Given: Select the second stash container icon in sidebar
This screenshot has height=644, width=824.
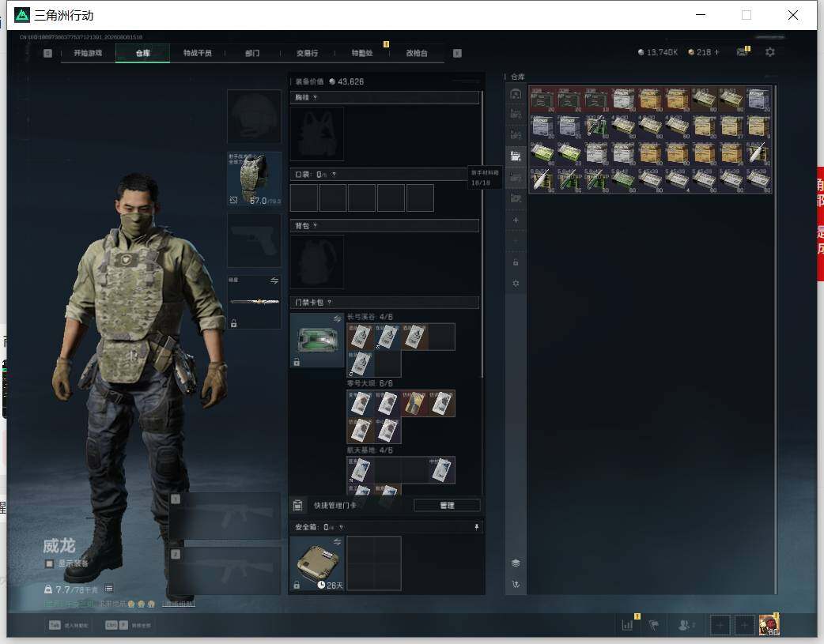Looking at the screenshot, I should coord(516,115).
